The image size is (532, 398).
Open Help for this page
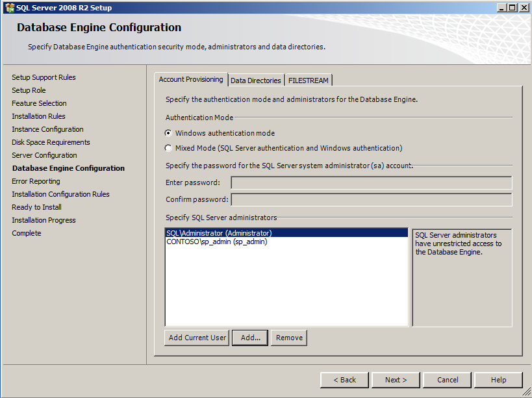click(x=498, y=380)
